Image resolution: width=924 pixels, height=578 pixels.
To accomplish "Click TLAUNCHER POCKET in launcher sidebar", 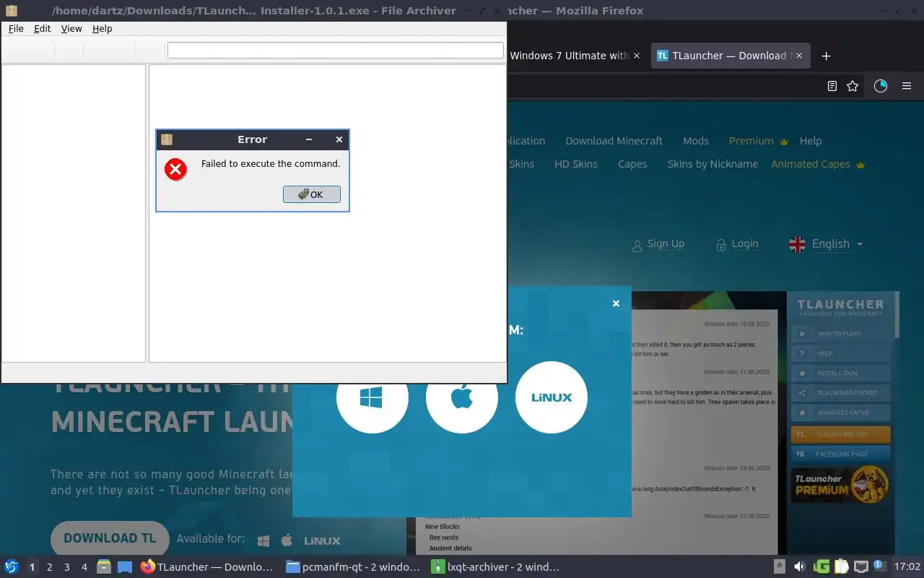I will 841,393.
